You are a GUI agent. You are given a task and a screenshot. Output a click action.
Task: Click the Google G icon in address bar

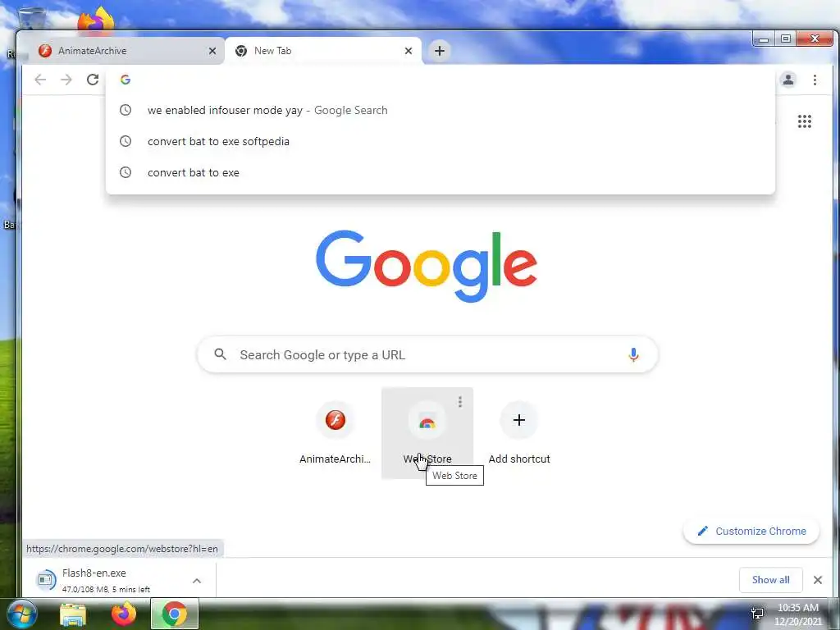[126, 80]
